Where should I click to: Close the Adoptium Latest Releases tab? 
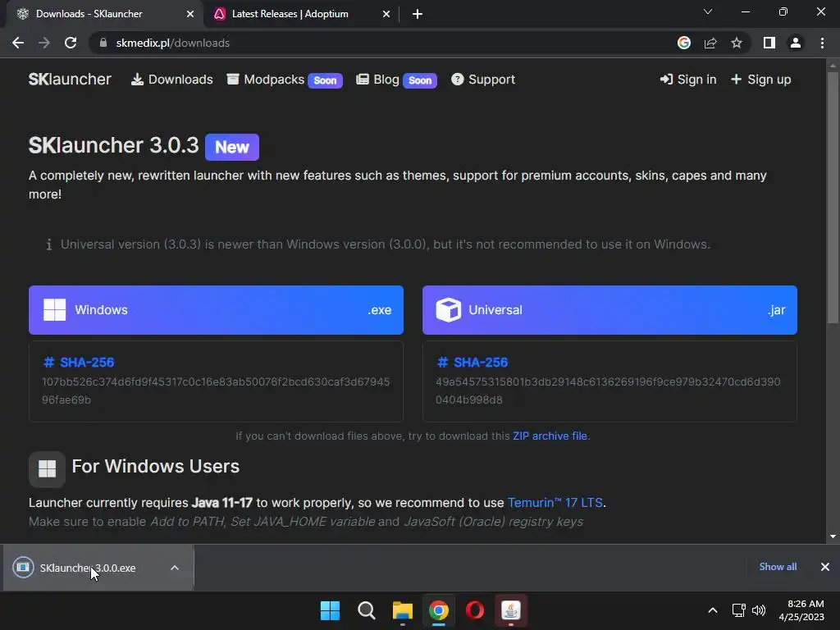pos(386,14)
